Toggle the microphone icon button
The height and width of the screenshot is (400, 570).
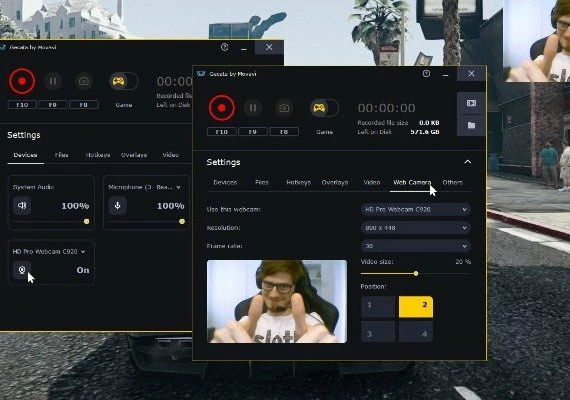click(117, 206)
